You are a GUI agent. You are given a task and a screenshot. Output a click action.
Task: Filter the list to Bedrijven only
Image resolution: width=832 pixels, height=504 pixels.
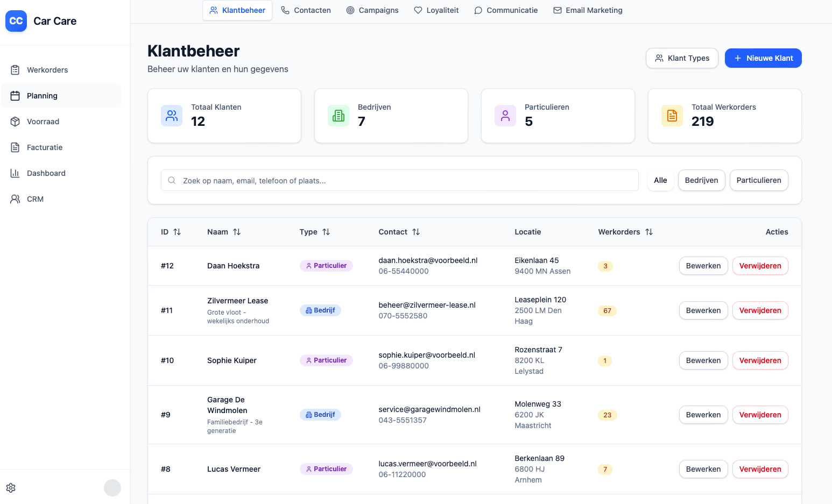pyautogui.click(x=701, y=180)
